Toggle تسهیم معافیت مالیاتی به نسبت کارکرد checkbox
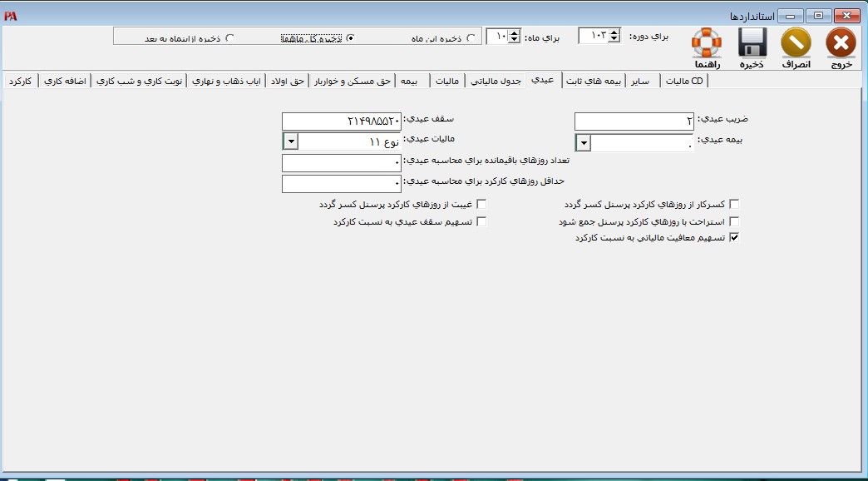This screenshot has height=481, width=868. click(733, 238)
